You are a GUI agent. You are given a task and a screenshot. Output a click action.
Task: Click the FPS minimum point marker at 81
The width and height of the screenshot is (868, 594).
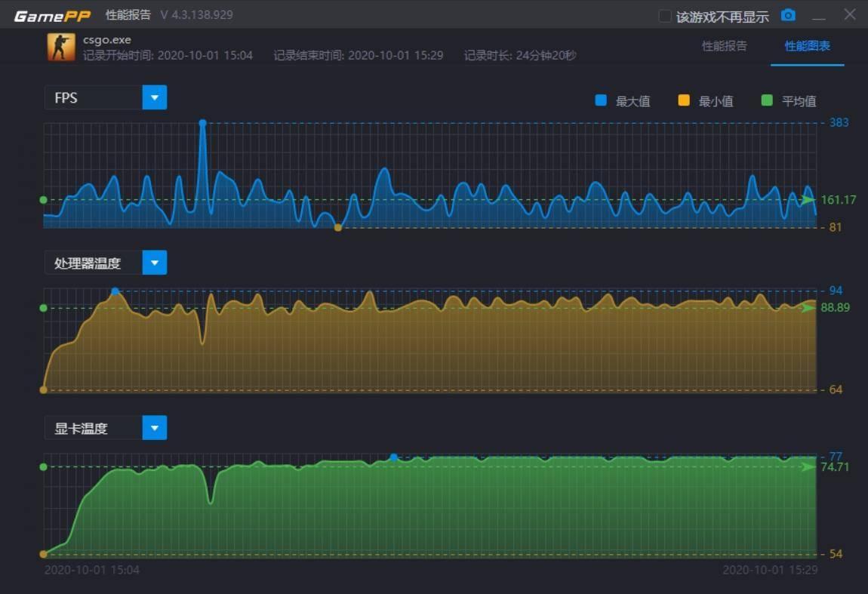(337, 227)
